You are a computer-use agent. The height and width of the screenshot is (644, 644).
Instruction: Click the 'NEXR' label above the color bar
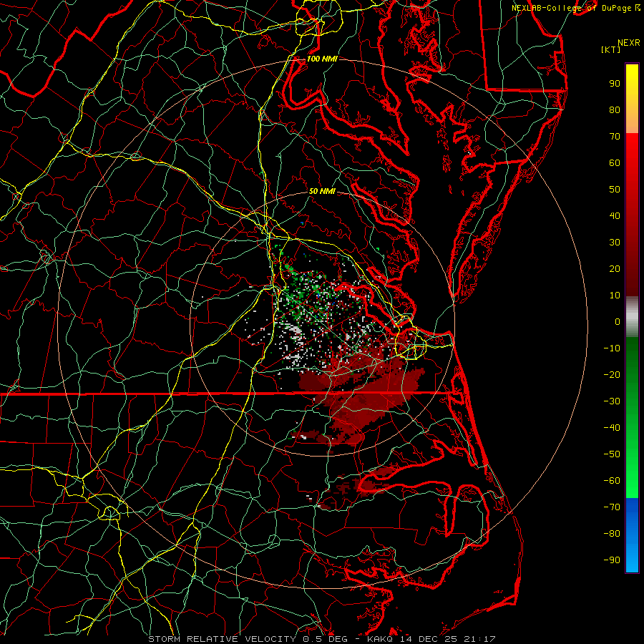[x=629, y=43]
